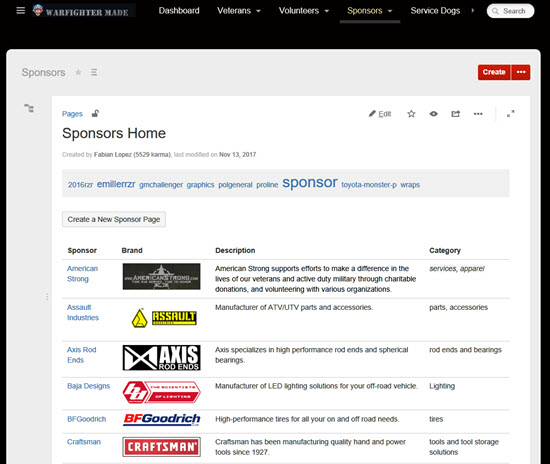Click the 2016rzr label tag
The image size is (550, 464).
(x=80, y=185)
